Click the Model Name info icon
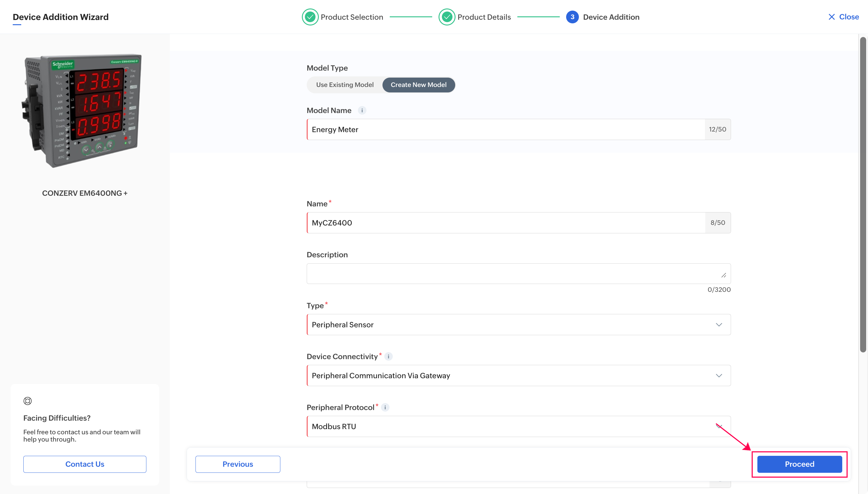 [x=362, y=110]
